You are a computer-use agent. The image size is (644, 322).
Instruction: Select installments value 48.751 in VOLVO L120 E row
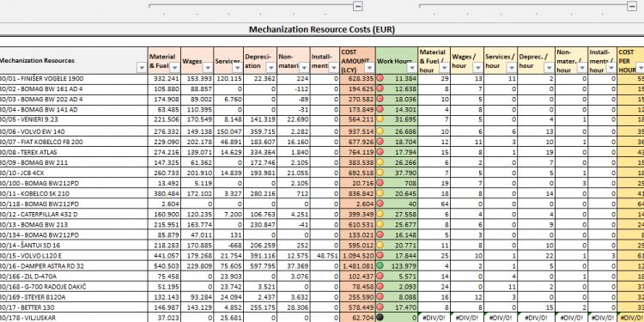(x=325, y=256)
